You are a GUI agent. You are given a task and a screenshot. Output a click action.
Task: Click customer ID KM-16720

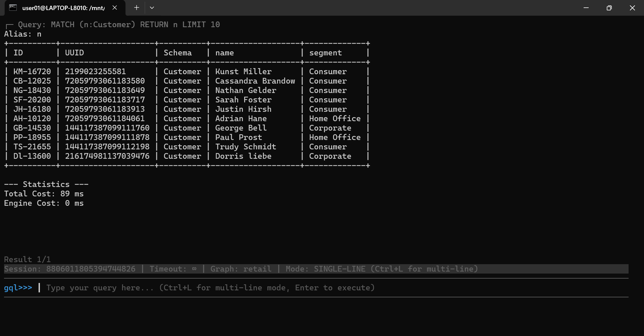tap(32, 71)
